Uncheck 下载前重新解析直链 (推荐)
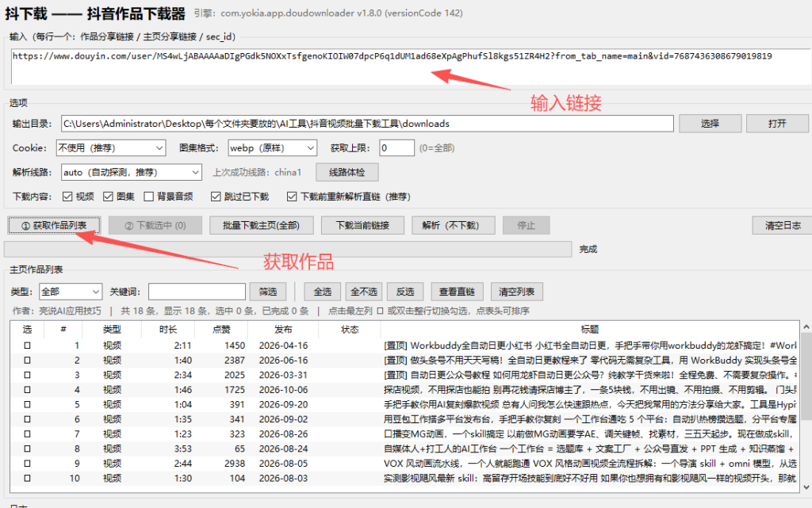This screenshot has width=812, height=508. click(x=292, y=197)
